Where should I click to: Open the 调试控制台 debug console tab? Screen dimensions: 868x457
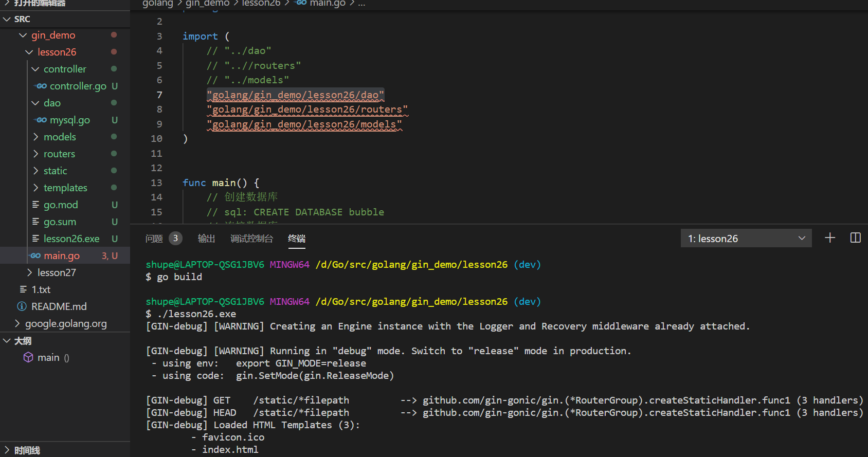(x=251, y=239)
